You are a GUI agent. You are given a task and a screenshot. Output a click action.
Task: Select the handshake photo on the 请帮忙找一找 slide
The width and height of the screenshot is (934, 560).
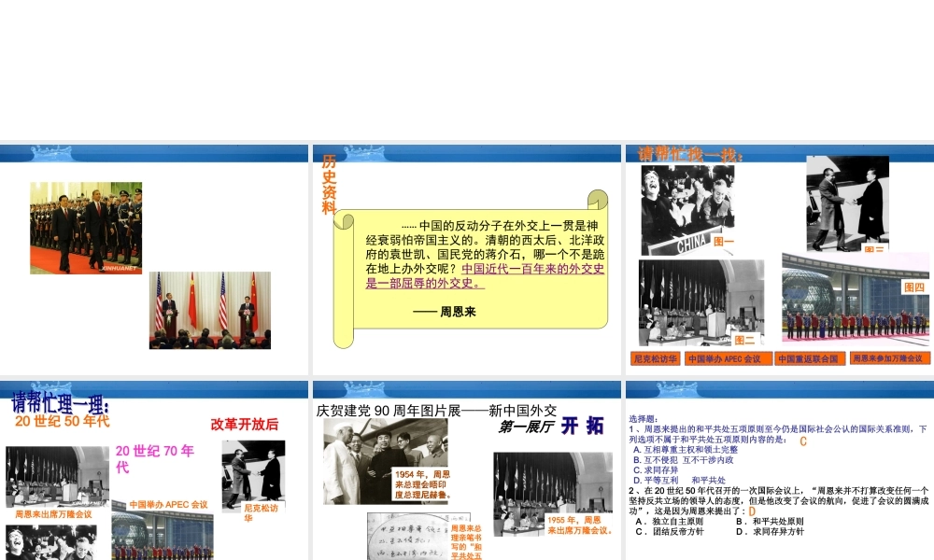click(848, 203)
